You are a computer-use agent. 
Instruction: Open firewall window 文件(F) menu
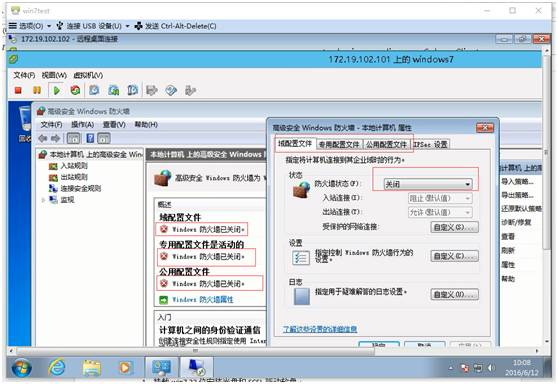point(51,125)
